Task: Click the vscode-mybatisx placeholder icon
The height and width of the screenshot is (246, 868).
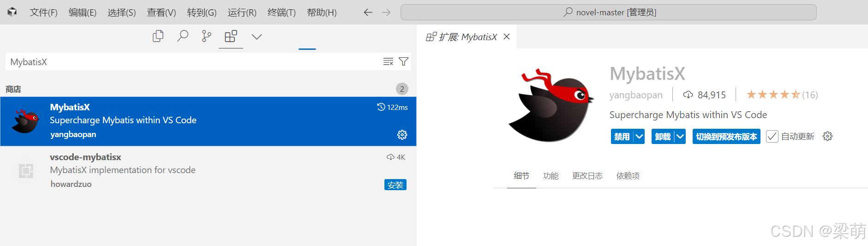Action: pyautogui.click(x=26, y=171)
